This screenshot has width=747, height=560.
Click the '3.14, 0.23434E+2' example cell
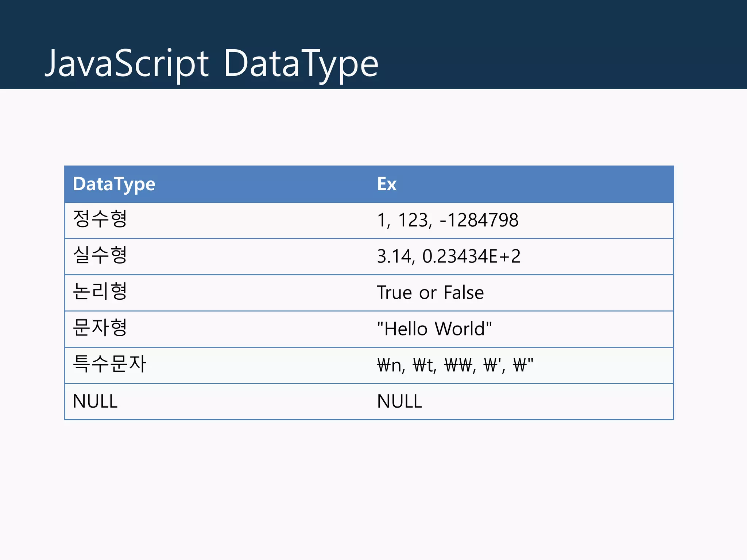pos(521,257)
